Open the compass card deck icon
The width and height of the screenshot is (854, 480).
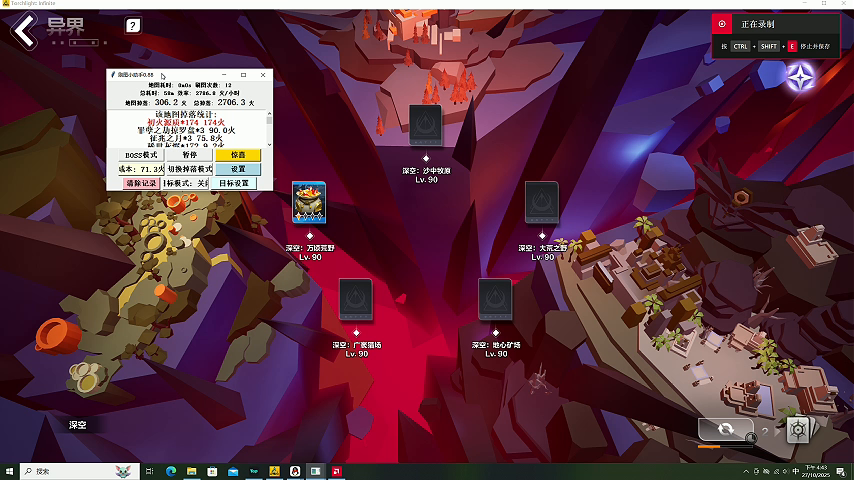798,430
